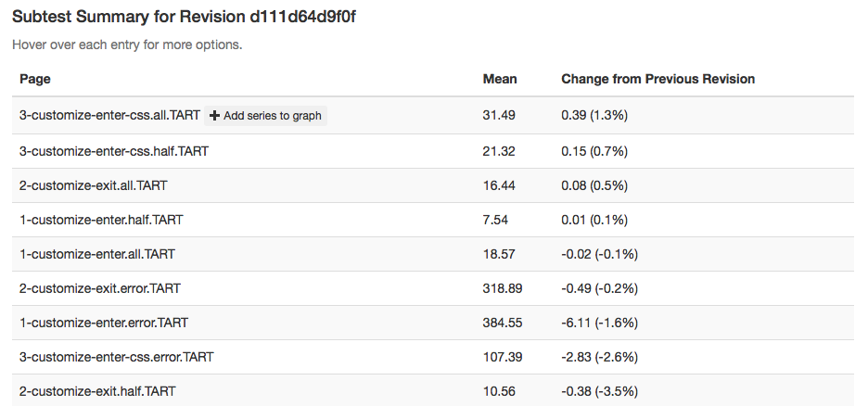
Task: Click the mean value 107.39
Action: [503, 357]
